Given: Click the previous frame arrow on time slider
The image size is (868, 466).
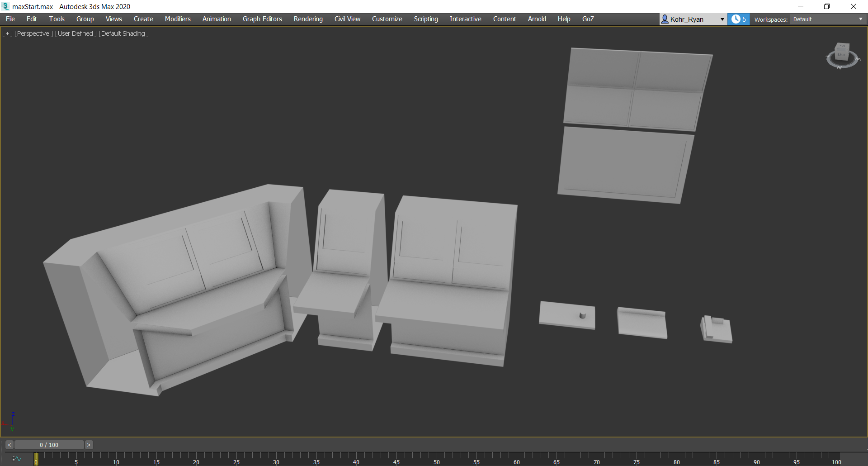Looking at the screenshot, I should click(x=9, y=445).
